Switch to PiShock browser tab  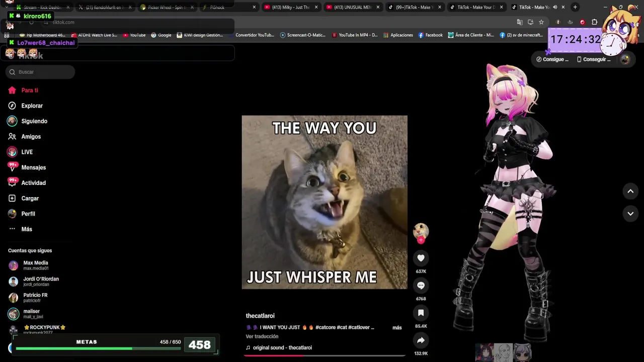[x=229, y=7]
